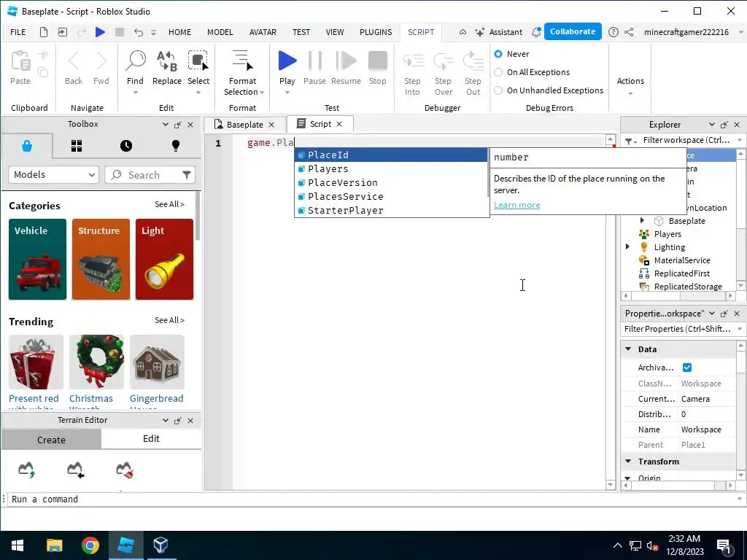Click the Step Into debugger icon
This screenshot has height=560, width=747.
tap(413, 61)
